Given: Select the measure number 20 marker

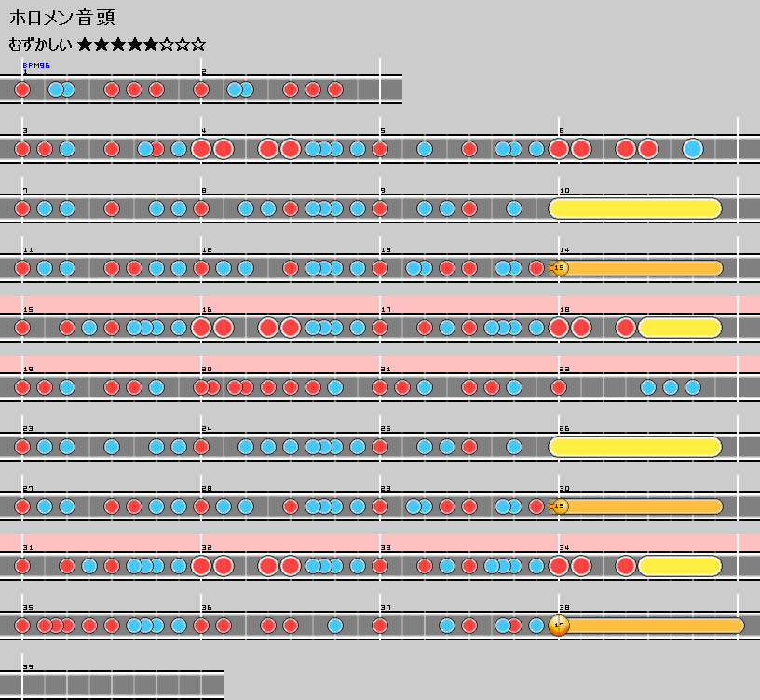Looking at the screenshot, I should click(x=206, y=370).
